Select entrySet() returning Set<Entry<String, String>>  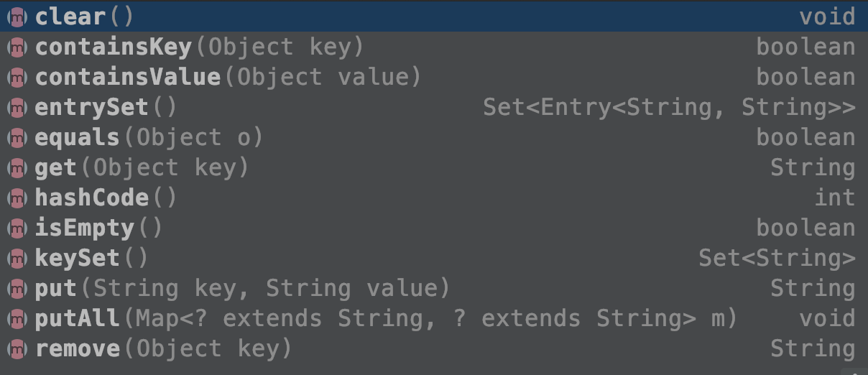point(434,107)
